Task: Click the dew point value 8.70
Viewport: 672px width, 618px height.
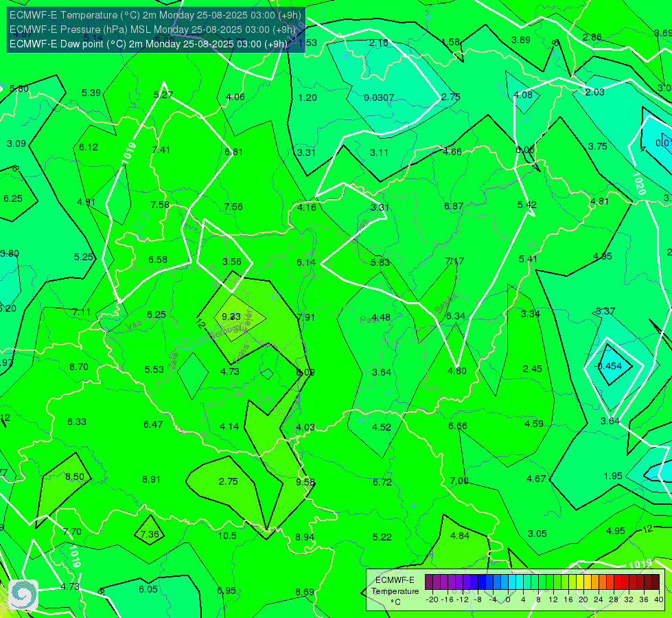Action: tap(79, 367)
